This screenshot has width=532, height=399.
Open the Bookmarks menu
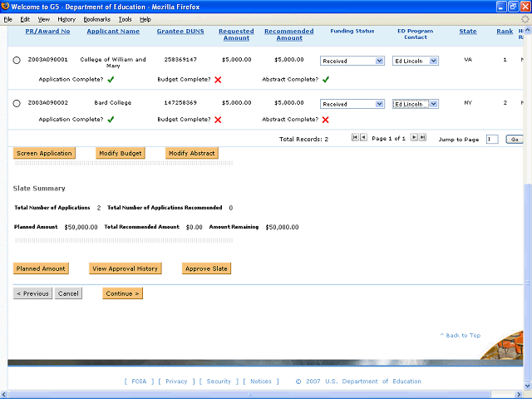coord(97,19)
